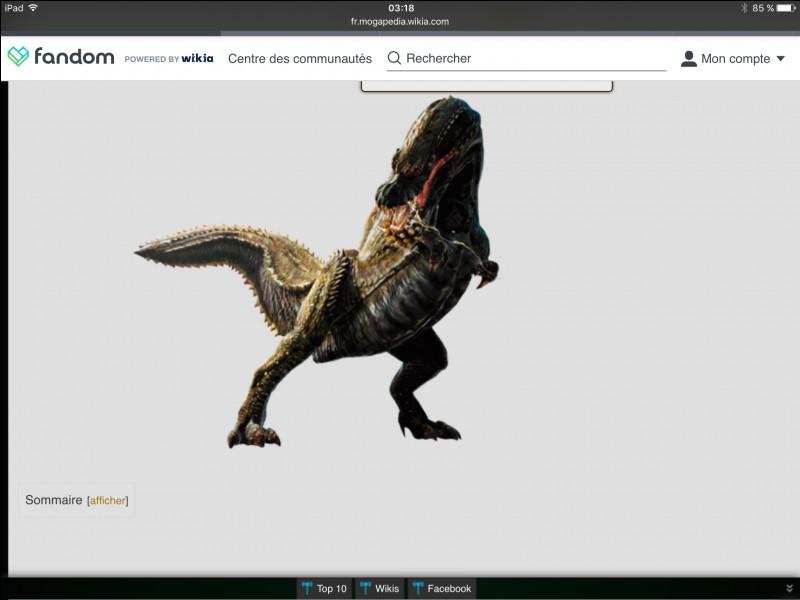The height and width of the screenshot is (600, 800).
Task: Tap the Bluetooth status icon
Action: coord(744,8)
